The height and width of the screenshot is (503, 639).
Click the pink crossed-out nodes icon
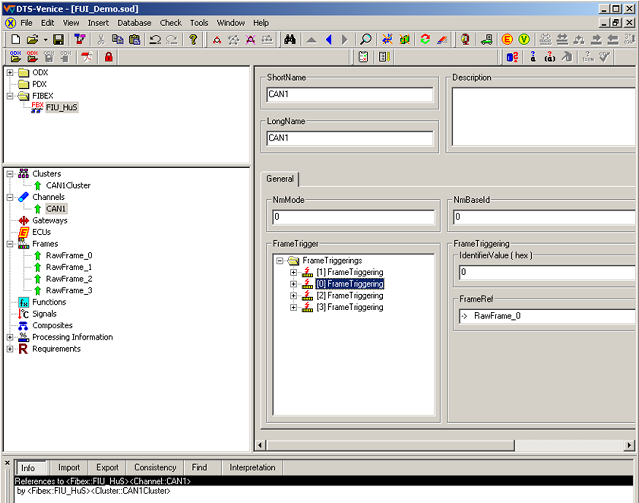coord(250,40)
